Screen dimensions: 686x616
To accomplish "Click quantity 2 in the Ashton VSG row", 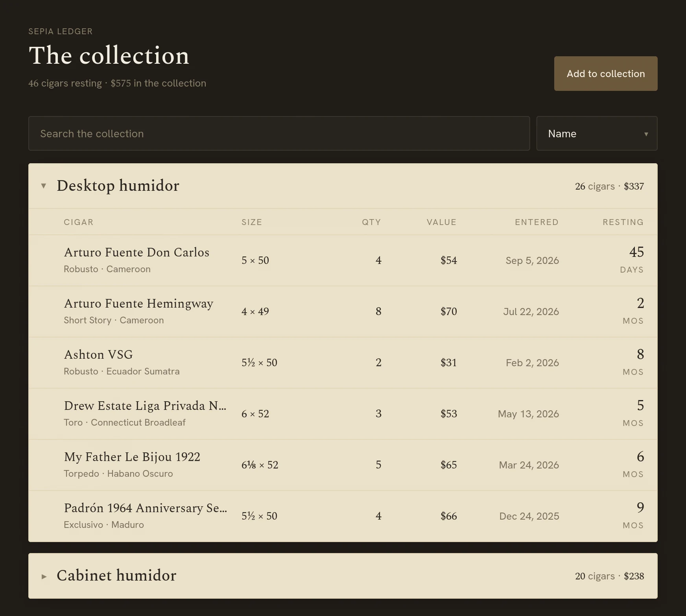I will [378, 363].
